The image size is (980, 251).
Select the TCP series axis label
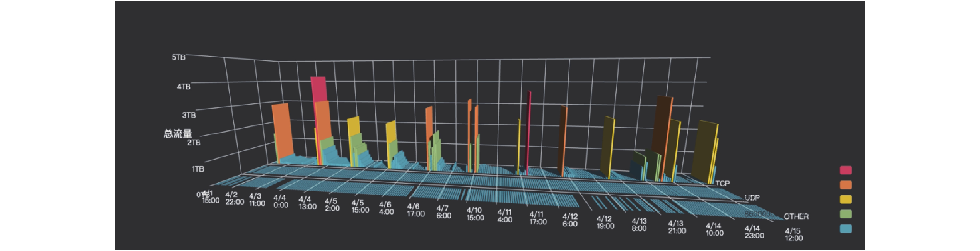coord(723,183)
